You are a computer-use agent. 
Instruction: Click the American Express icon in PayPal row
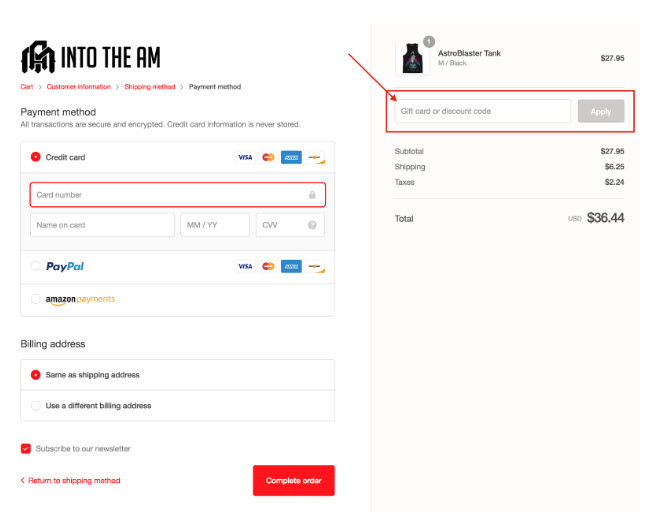[291, 266]
